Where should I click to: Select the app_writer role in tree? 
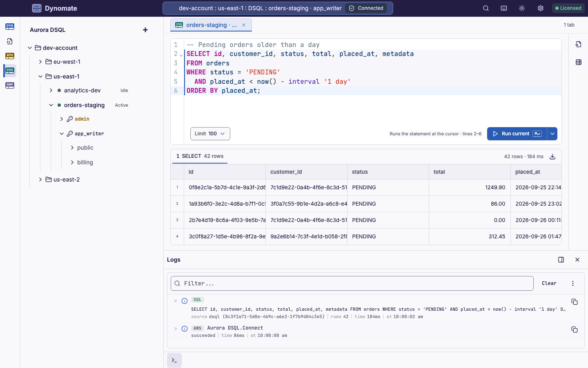[x=89, y=134]
